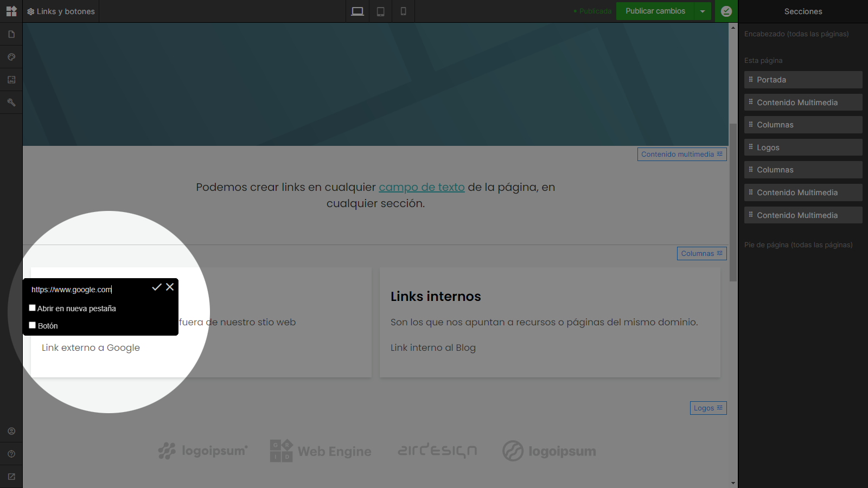Confirm link with the checkmark icon
Screen dimensions: 868x488
pos(157,287)
